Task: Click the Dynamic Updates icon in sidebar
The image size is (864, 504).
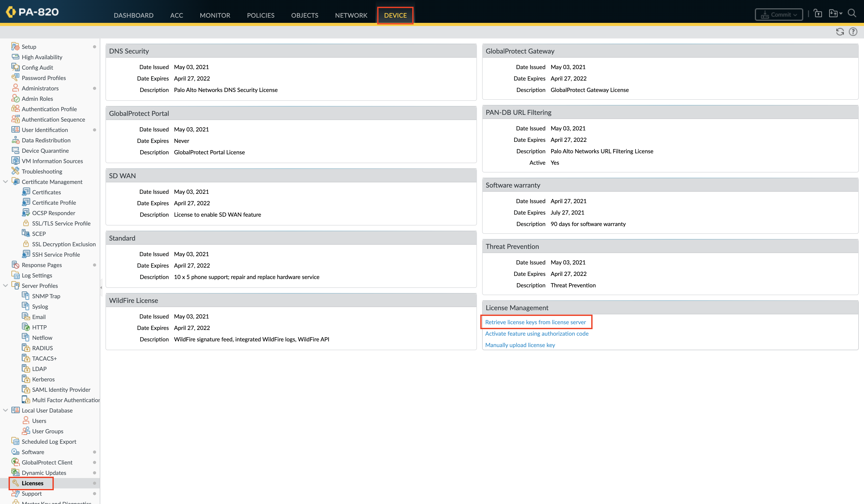Action: (x=15, y=473)
